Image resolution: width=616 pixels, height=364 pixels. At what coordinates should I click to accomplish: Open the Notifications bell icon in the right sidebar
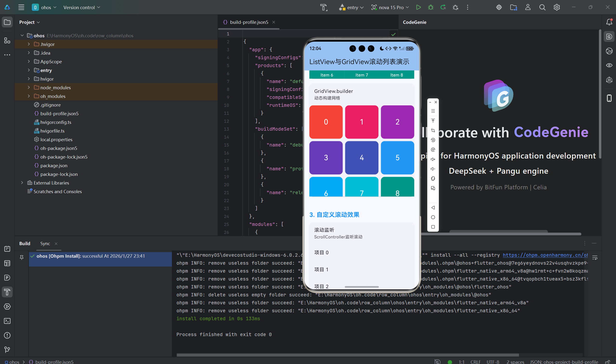tap(609, 22)
